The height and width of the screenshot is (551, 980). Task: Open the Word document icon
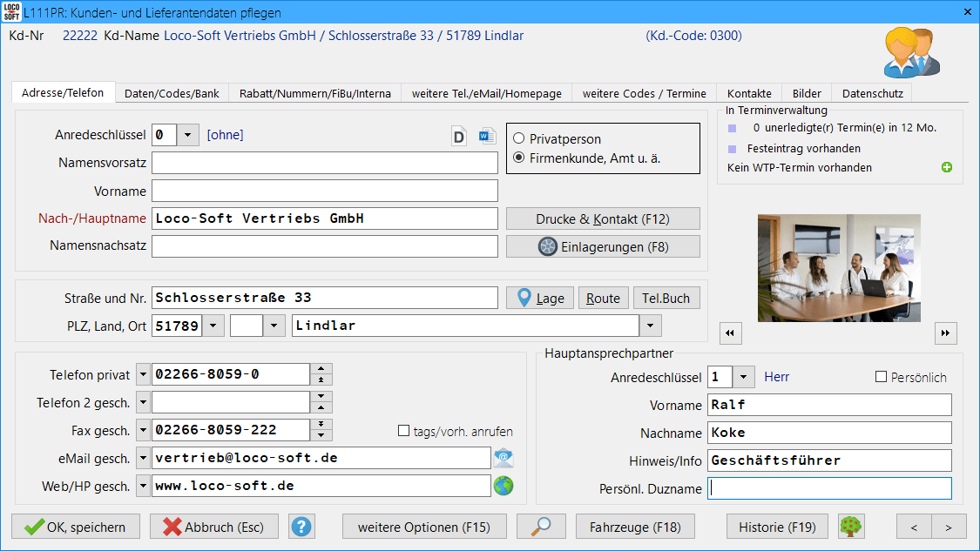tap(486, 136)
